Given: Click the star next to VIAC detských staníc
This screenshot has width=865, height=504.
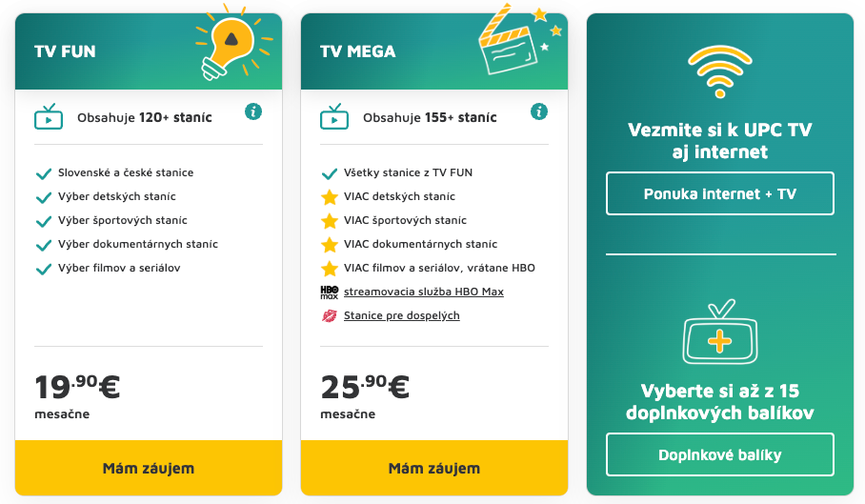Looking at the screenshot, I should click(330, 197).
